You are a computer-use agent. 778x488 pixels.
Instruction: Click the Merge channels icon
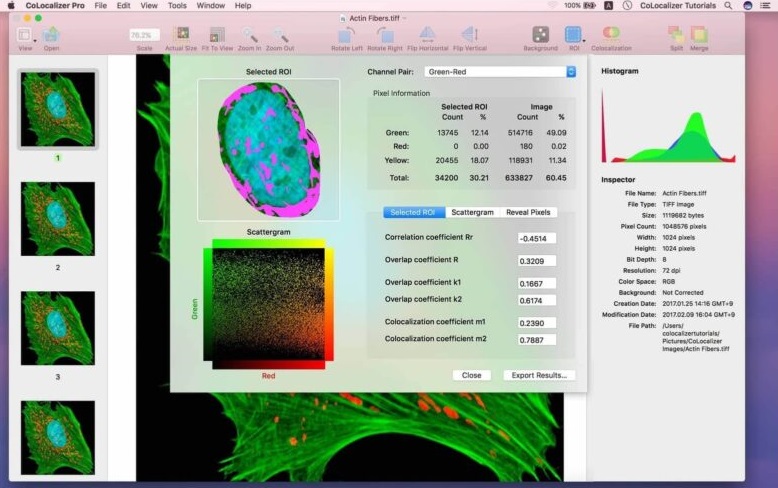[x=699, y=35]
